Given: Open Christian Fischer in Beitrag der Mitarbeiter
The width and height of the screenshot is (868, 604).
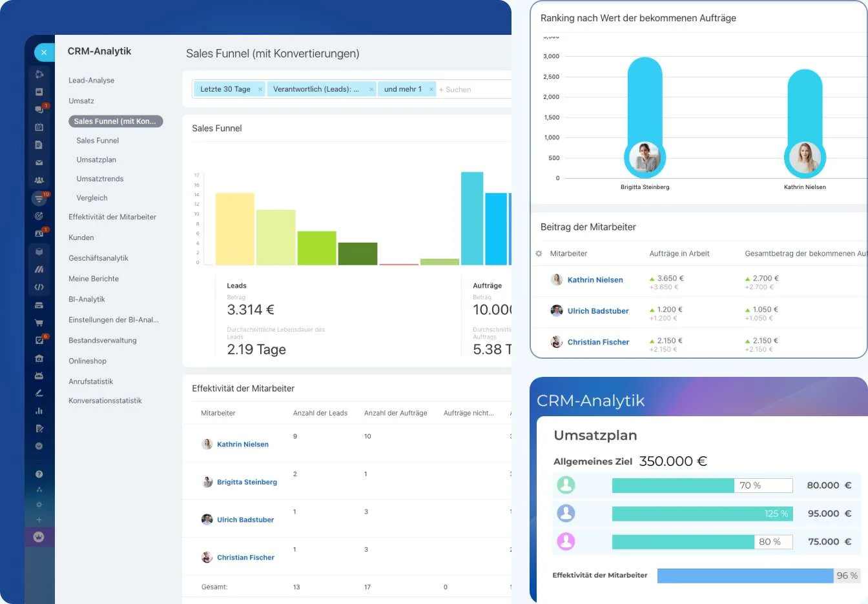Looking at the screenshot, I should (598, 342).
